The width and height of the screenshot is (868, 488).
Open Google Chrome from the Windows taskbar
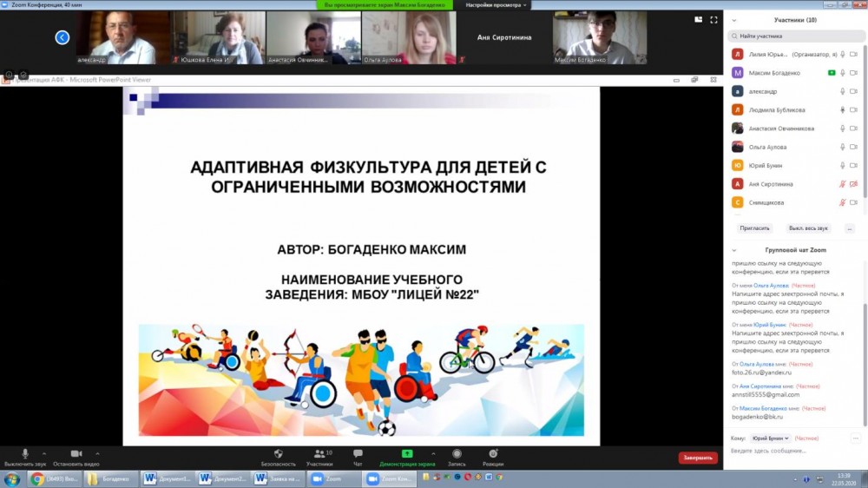click(x=38, y=478)
